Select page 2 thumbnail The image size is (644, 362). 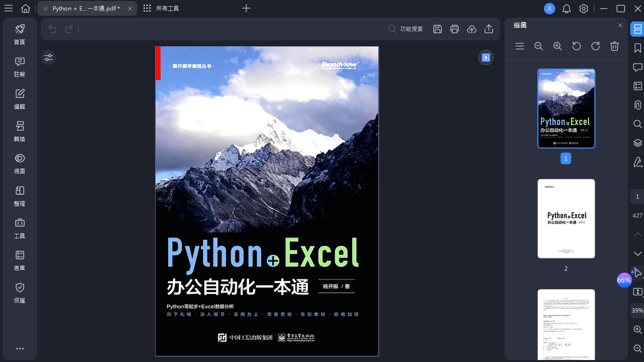566,219
